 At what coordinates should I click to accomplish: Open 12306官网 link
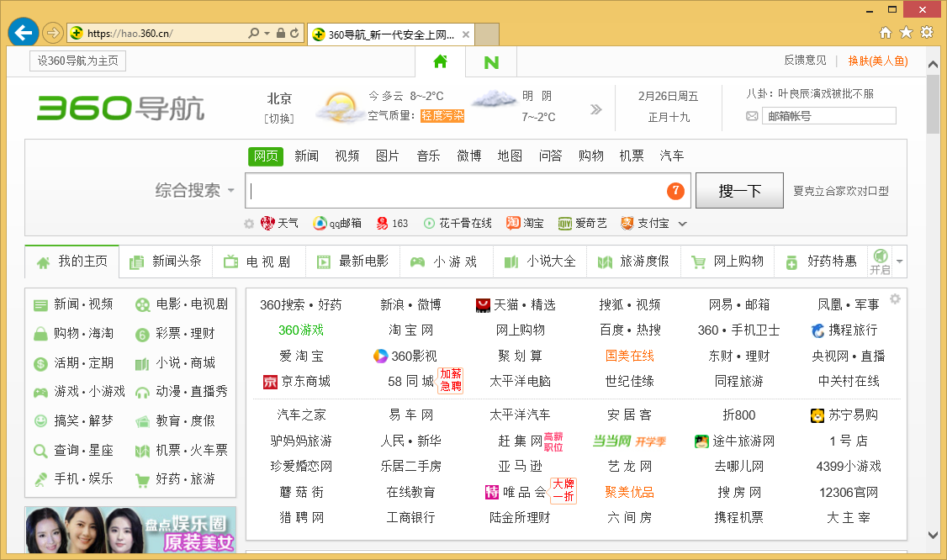point(849,493)
